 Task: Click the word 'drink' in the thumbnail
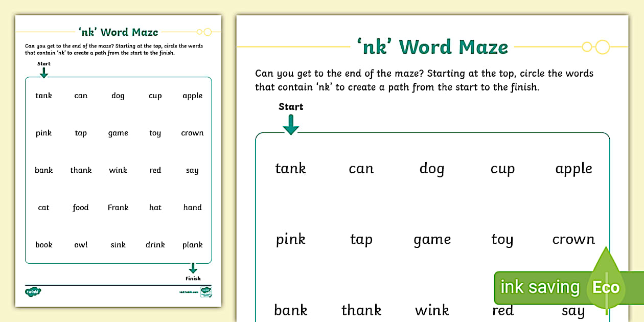coord(155,245)
